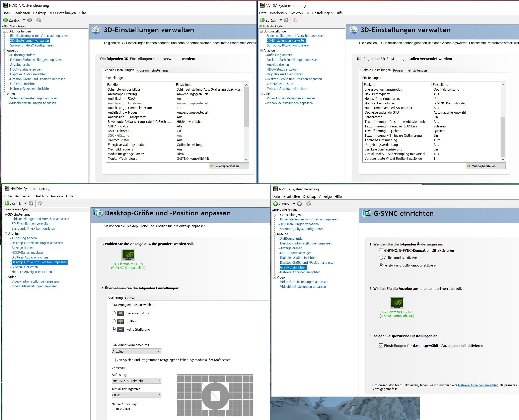
Task: Click the NVIDIA title-bar icon of the left 3D-Einstellungen window
Action: tap(5, 5)
